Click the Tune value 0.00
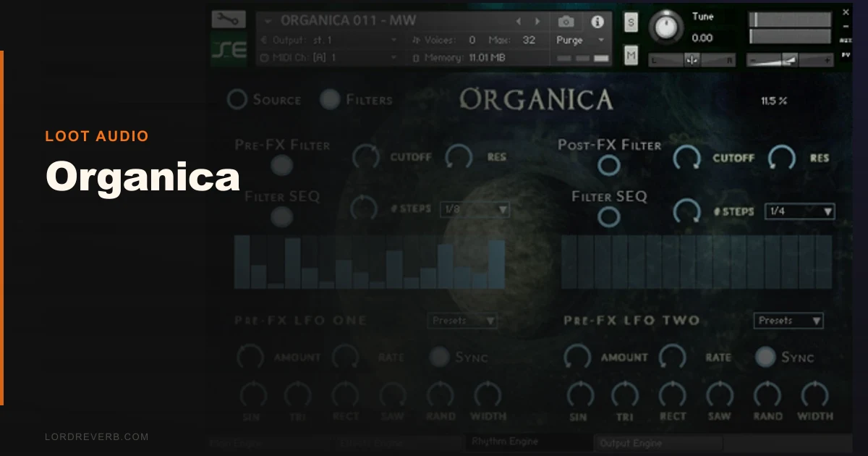This screenshot has height=456, width=868. pos(702,38)
